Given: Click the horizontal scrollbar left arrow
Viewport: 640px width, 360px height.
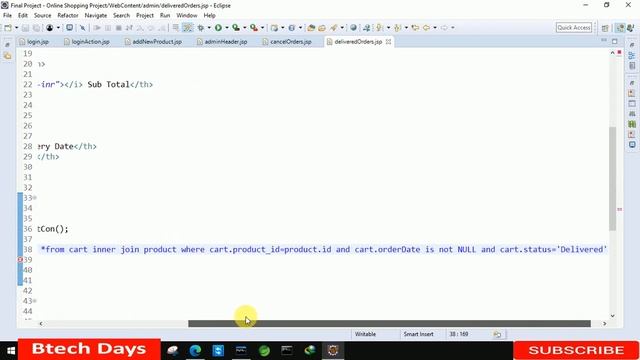Looking at the screenshot, I should [41, 324].
